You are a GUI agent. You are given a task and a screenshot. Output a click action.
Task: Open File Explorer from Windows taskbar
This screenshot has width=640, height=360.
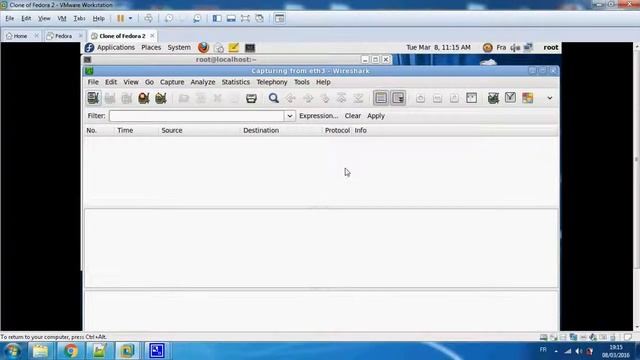(41, 351)
